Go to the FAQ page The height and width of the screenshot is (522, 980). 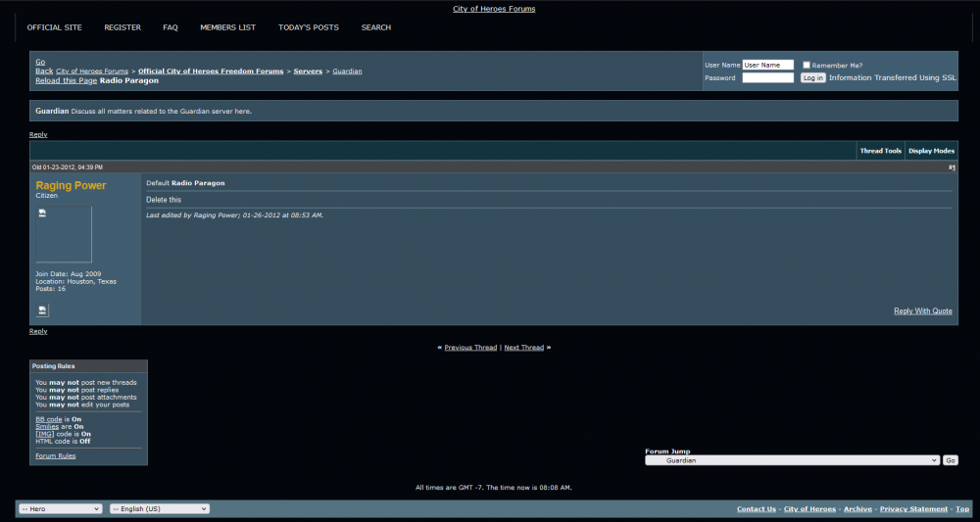(171, 27)
